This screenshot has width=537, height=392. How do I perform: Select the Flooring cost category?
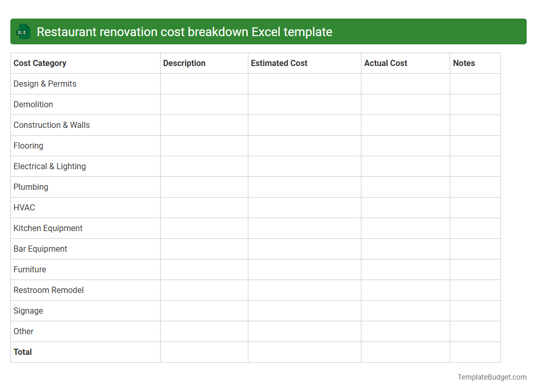coord(28,145)
